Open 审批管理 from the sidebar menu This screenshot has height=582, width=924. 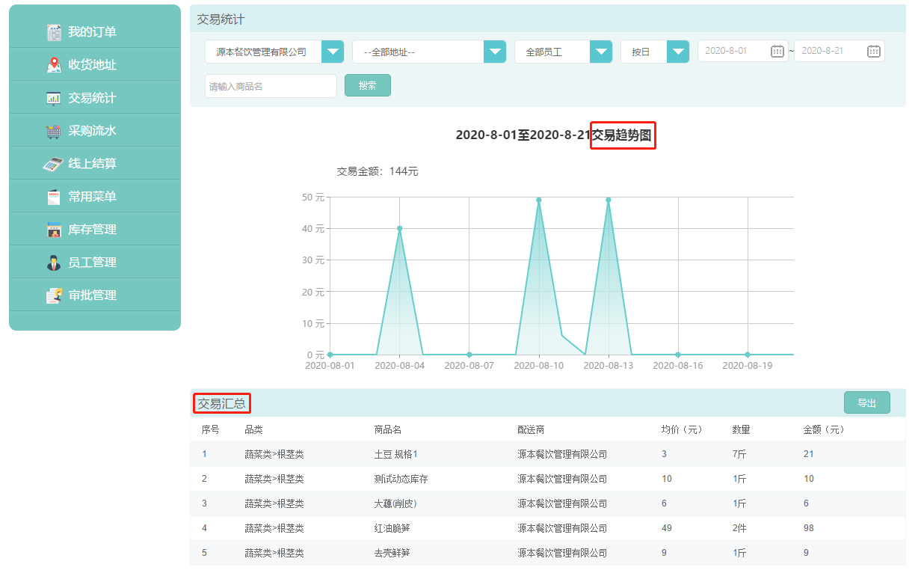tap(94, 295)
